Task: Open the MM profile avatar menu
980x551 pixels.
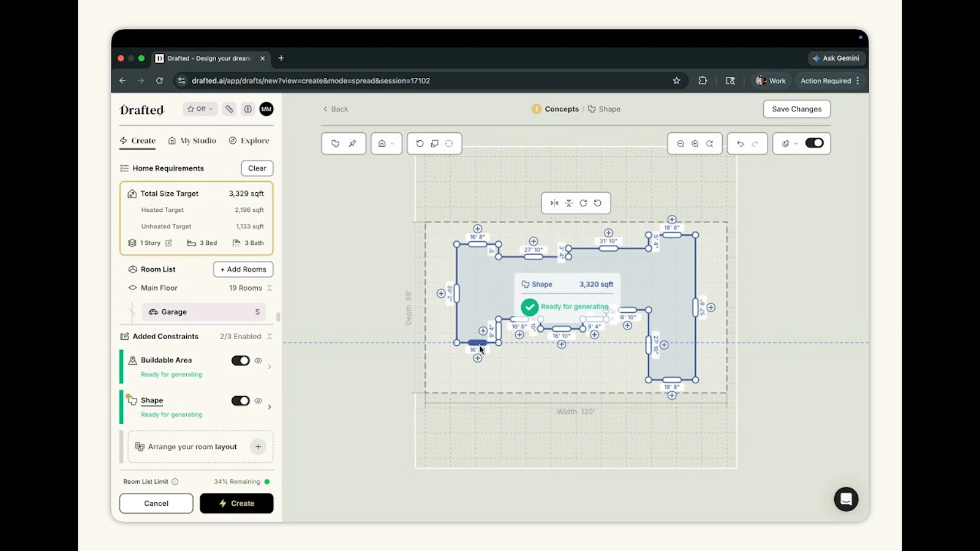Action: pos(266,109)
